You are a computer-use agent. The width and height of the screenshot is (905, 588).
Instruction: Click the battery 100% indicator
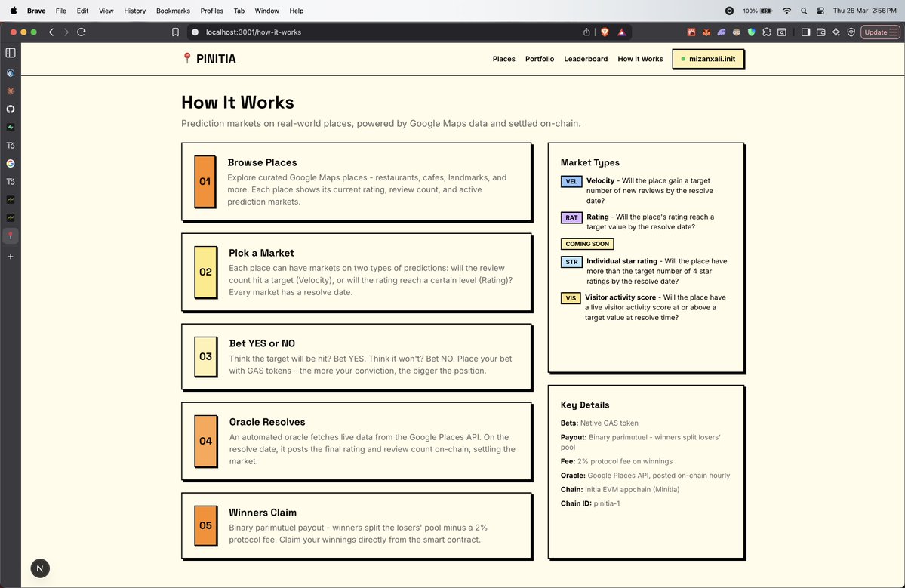pos(757,11)
